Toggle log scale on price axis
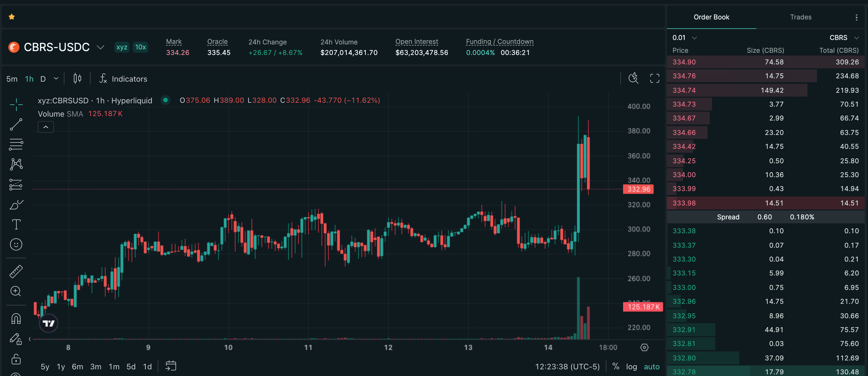 point(631,367)
